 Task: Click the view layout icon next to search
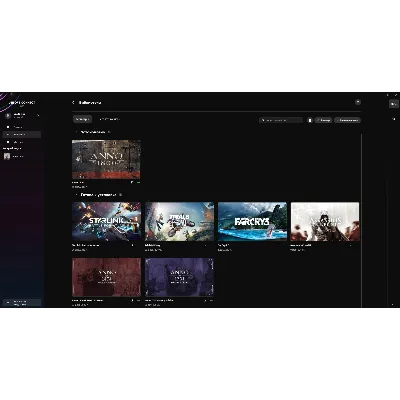coord(310,120)
